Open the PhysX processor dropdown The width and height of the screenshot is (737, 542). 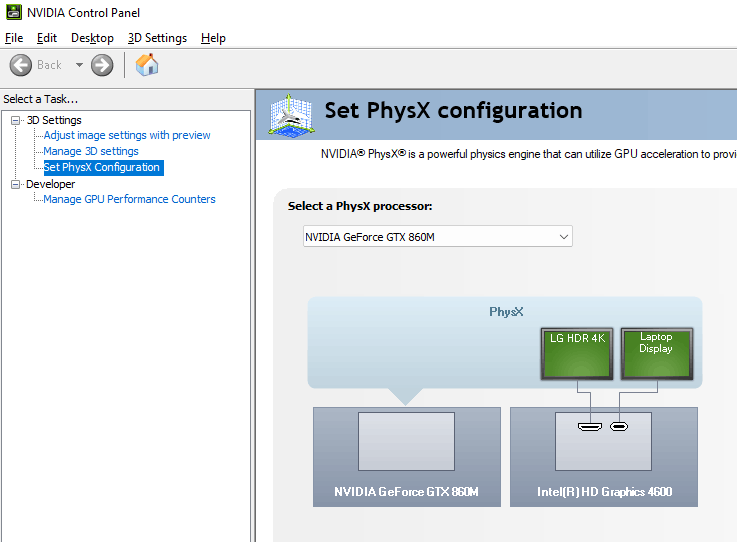tap(438, 236)
